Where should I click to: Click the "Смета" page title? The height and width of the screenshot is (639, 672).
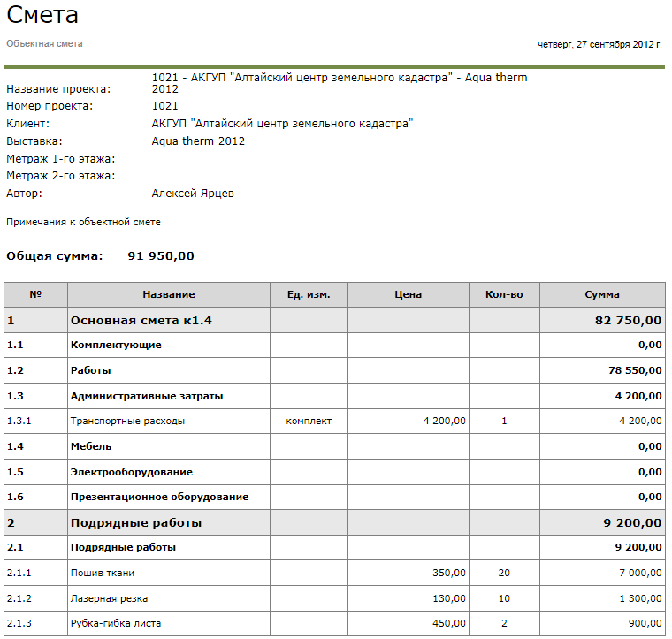click(x=42, y=15)
